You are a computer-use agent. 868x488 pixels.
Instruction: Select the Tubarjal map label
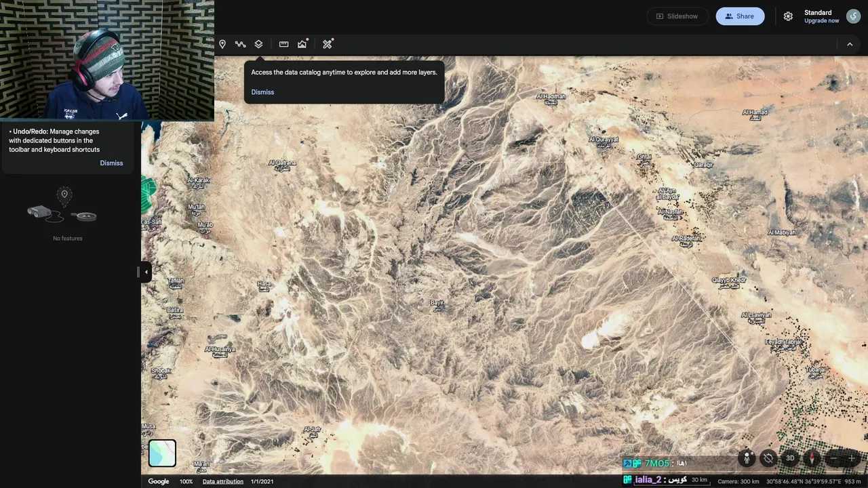pos(816,371)
